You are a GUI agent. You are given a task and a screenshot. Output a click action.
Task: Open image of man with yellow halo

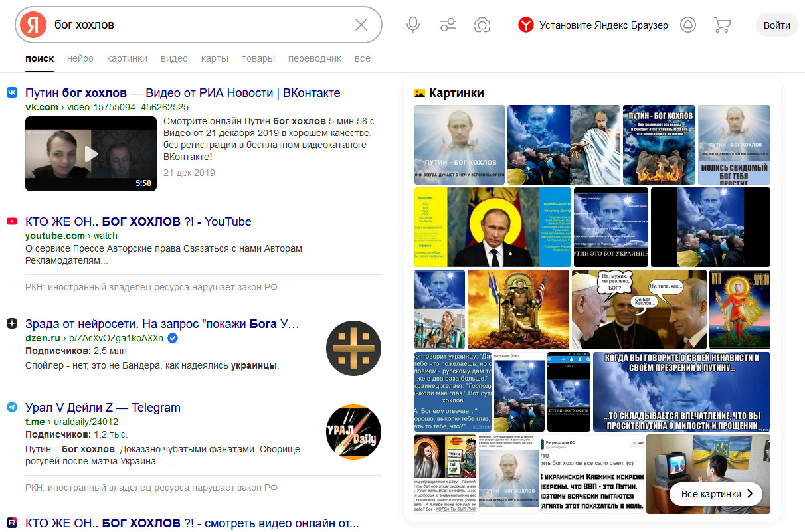tap(493, 227)
